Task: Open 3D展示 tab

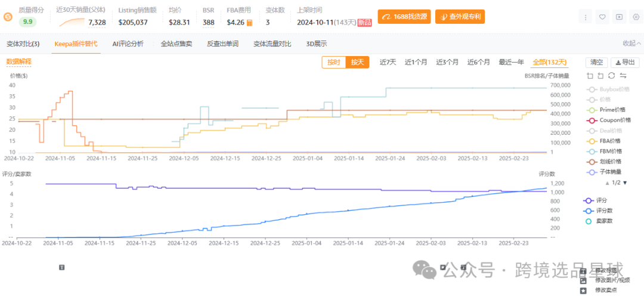Action: pyautogui.click(x=317, y=44)
